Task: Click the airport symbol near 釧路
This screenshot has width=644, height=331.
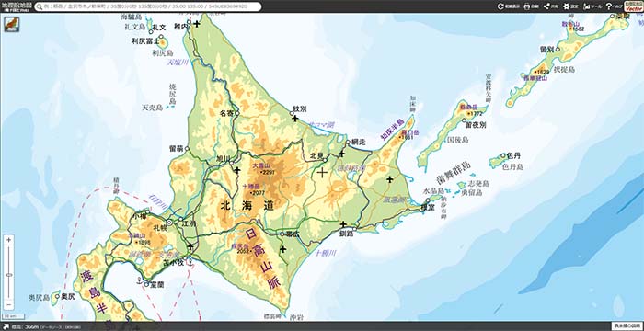Action: (343, 224)
